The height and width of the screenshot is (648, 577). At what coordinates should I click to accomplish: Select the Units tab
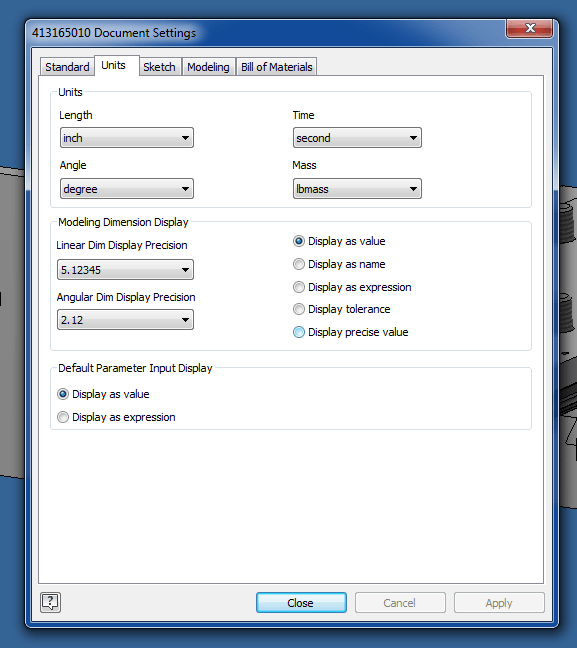pos(117,65)
